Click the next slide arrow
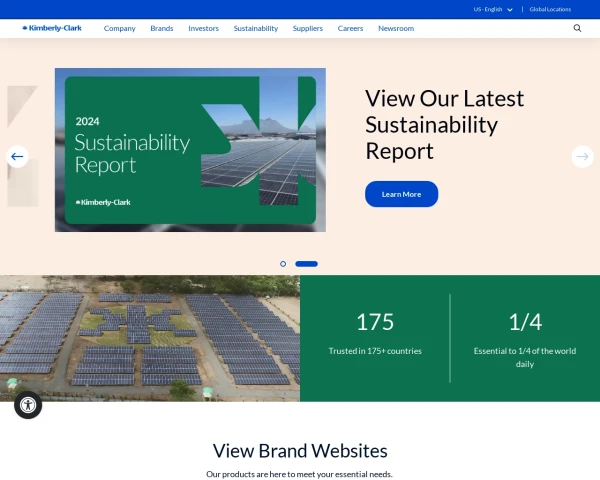This screenshot has height=480, width=600. (x=582, y=157)
